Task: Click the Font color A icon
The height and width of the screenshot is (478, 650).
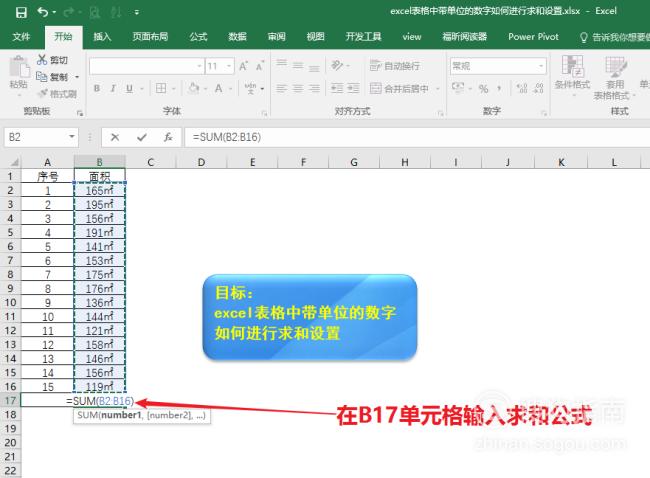Action: coord(218,88)
